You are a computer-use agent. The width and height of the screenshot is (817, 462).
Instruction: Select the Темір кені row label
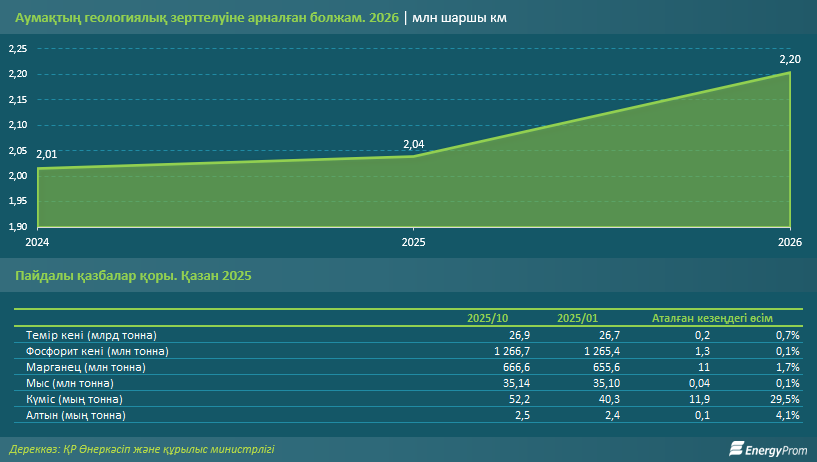tap(92, 335)
